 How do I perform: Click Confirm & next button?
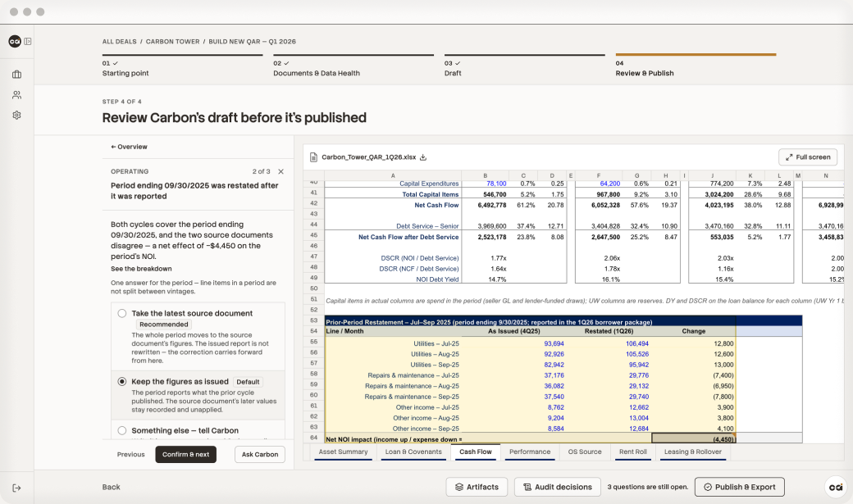point(185,455)
